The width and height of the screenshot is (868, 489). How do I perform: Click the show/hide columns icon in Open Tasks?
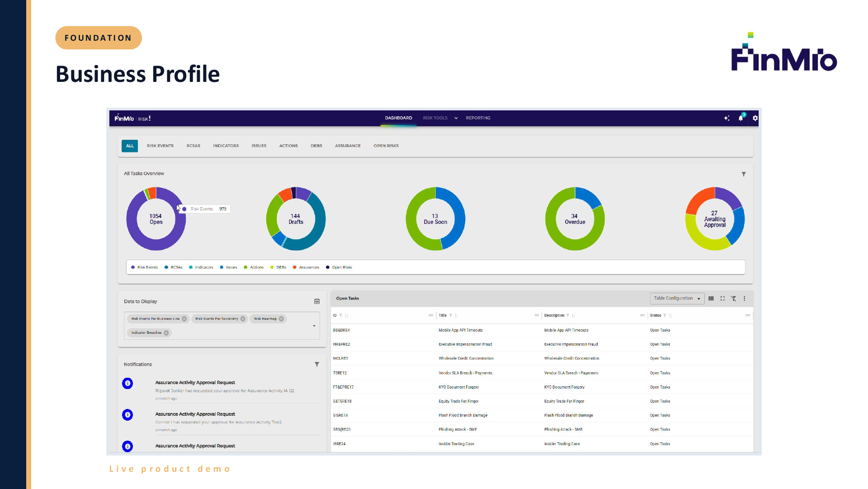click(x=711, y=299)
